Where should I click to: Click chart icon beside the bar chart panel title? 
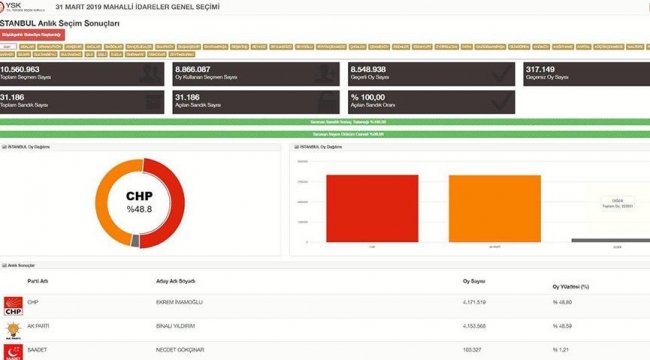(296, 147)
